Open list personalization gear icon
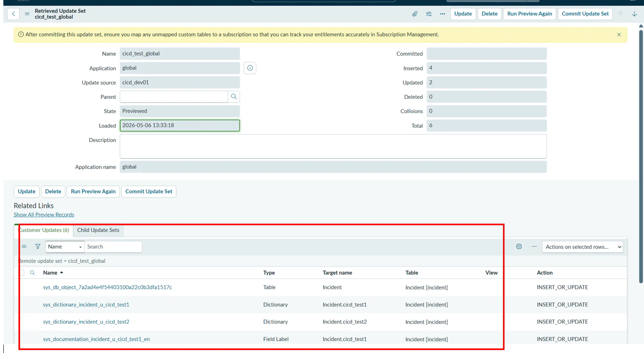Image resolution: width=644 pixels, height=353 pixels. [519, 247]
